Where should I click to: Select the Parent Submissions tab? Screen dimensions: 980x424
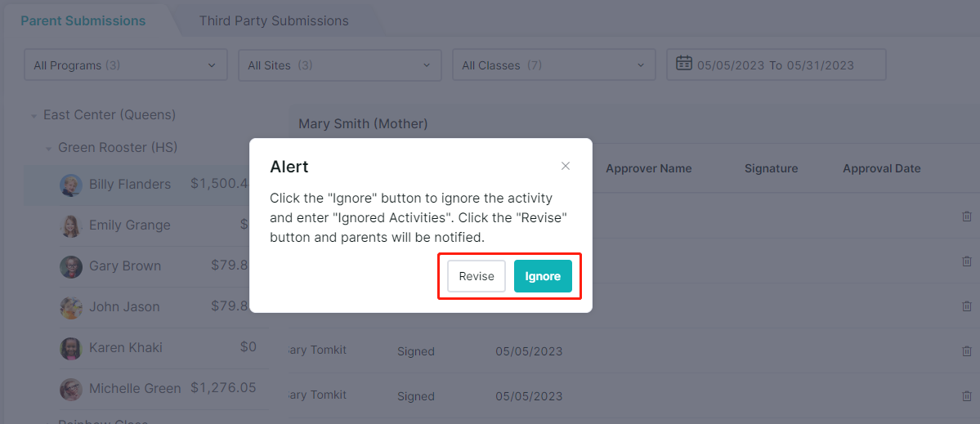click(83, 20)
